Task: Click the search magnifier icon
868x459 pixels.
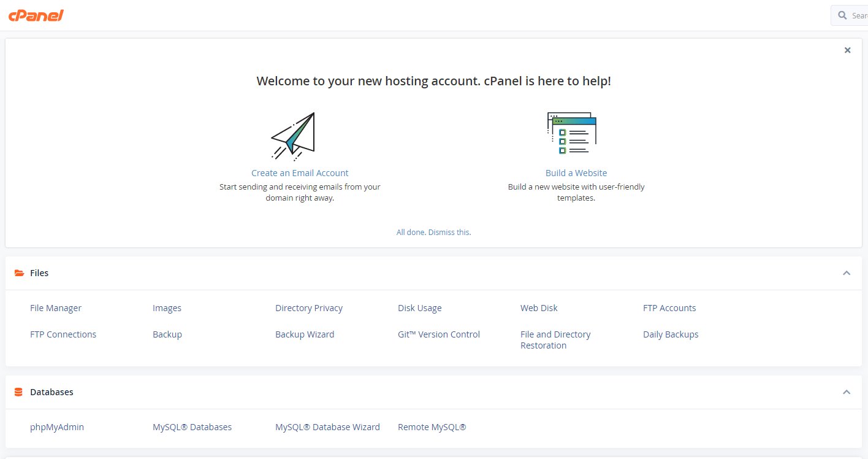Action: tap(842, 15)
